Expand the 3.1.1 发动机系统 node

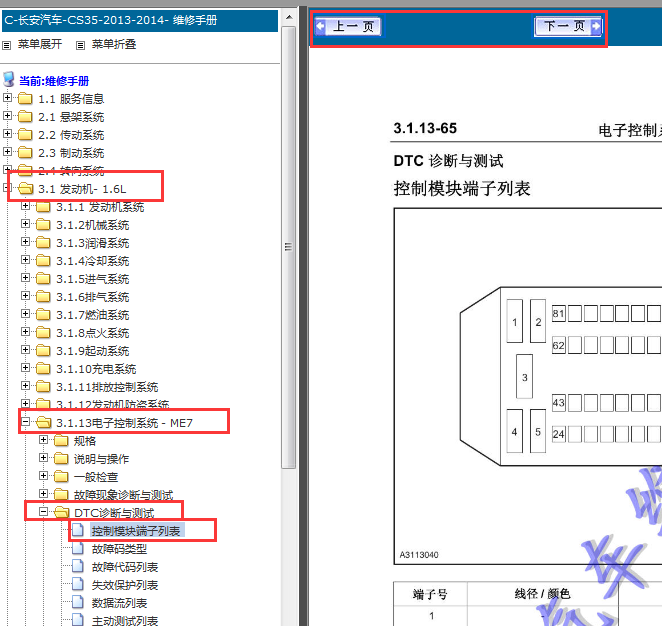25,206
